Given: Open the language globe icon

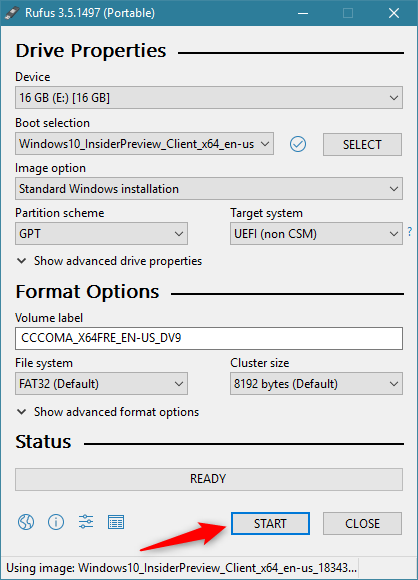Looking at the screenshot, I should coord(26,522).
